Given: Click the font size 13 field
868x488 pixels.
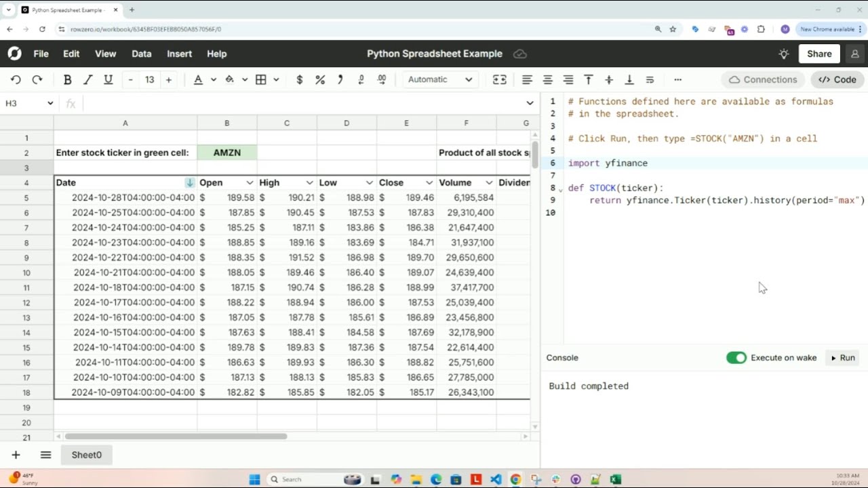Looking at the screenshot, I should [x=149, y=80].
